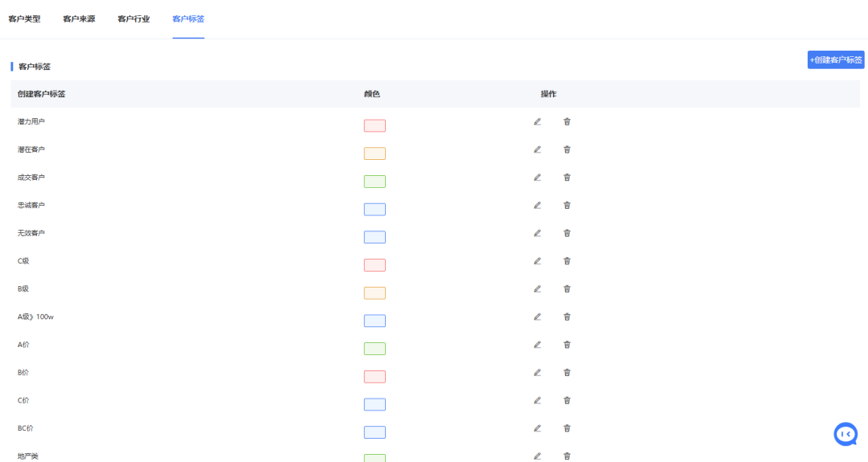
Task: Delete the B级 tag
Action: click(567, 288)
